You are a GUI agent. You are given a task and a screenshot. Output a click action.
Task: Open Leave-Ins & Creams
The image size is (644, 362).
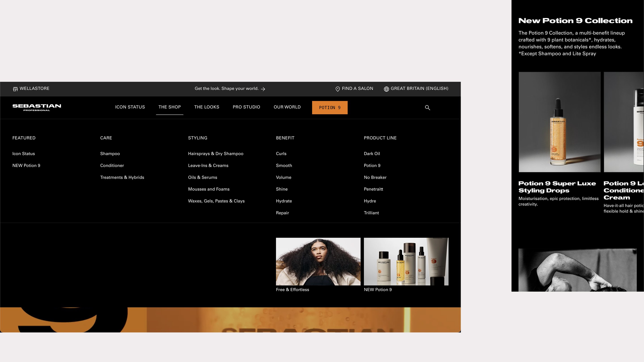(208, 166)
